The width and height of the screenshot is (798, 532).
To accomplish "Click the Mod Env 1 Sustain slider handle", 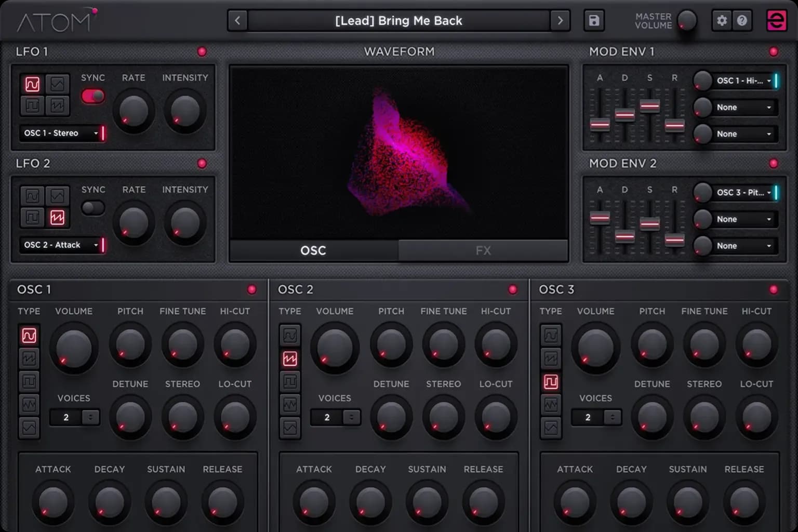I will 649,105.
